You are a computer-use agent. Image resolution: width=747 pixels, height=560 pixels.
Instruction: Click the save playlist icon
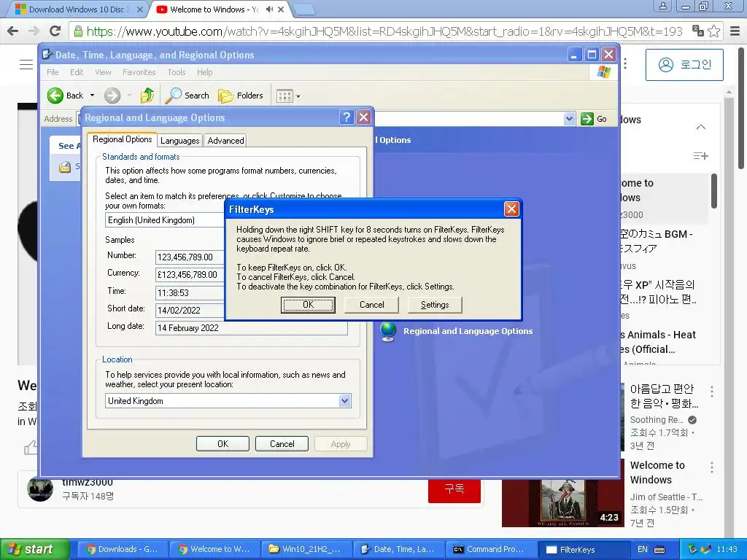[701, 156]
